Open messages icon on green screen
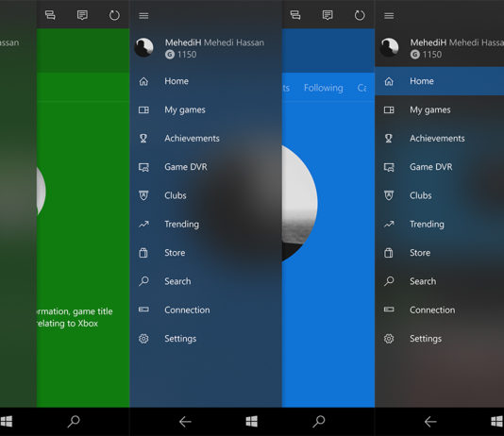 coord(82,15)
